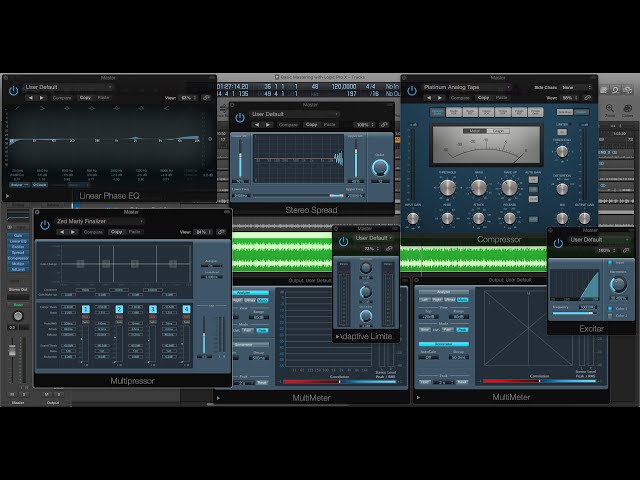Viewport: 640px width, 480px height.
Task: Go to previous preset in Multipressor
Action: coord(62,232)
